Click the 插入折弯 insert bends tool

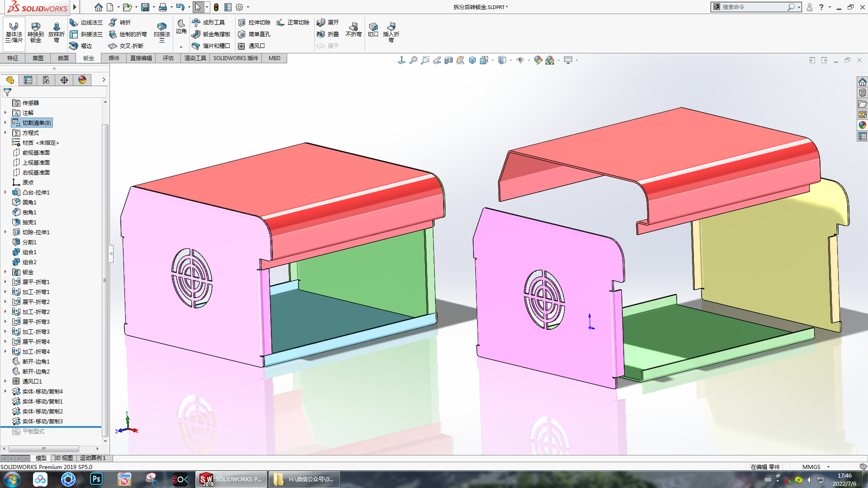[391, 32]
